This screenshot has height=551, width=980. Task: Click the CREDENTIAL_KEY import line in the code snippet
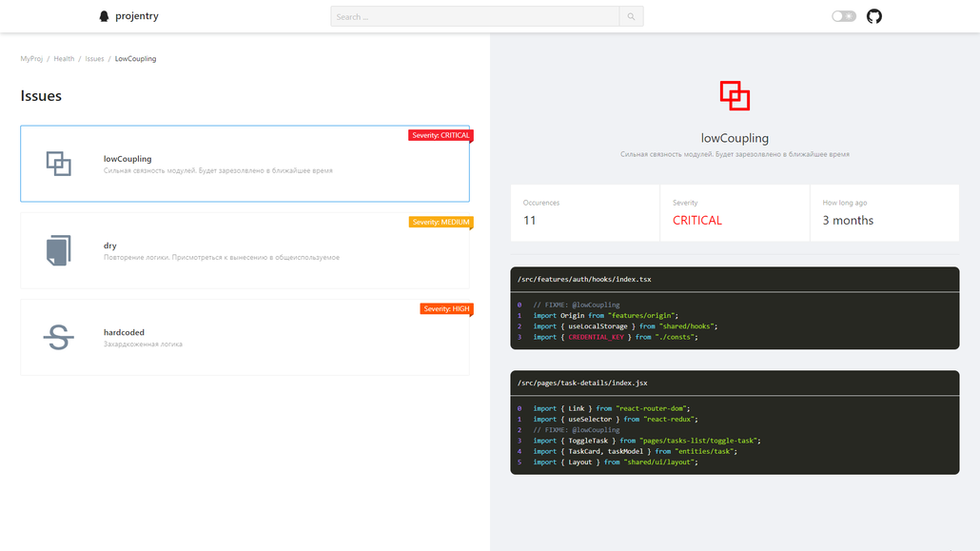pyautogui.click(x=616, y=336)
